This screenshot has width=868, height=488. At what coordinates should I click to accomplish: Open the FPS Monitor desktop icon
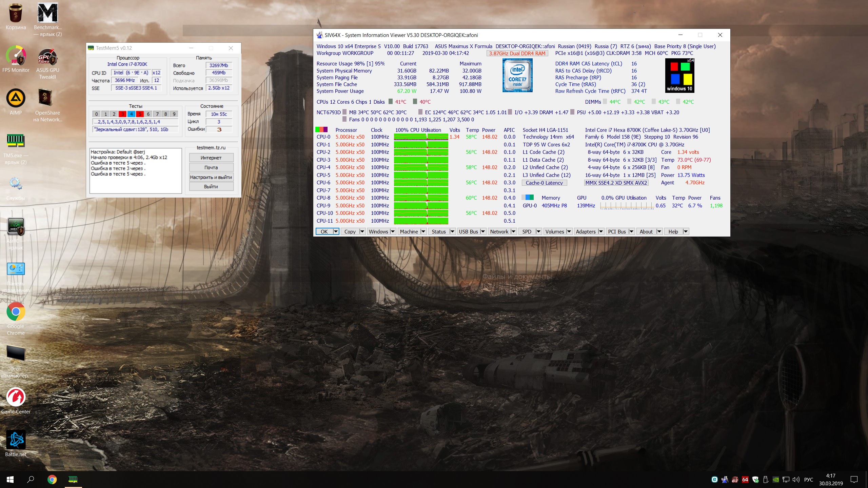pos(16,57)
